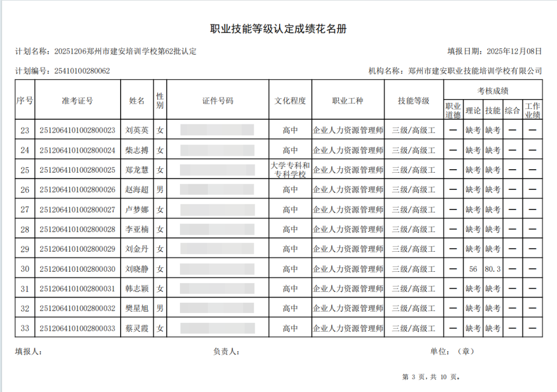Image resolution: width=557 pixels, height=392 pixels.
Task: Select the name 李亚楠
Action: [x=137, y=230]
